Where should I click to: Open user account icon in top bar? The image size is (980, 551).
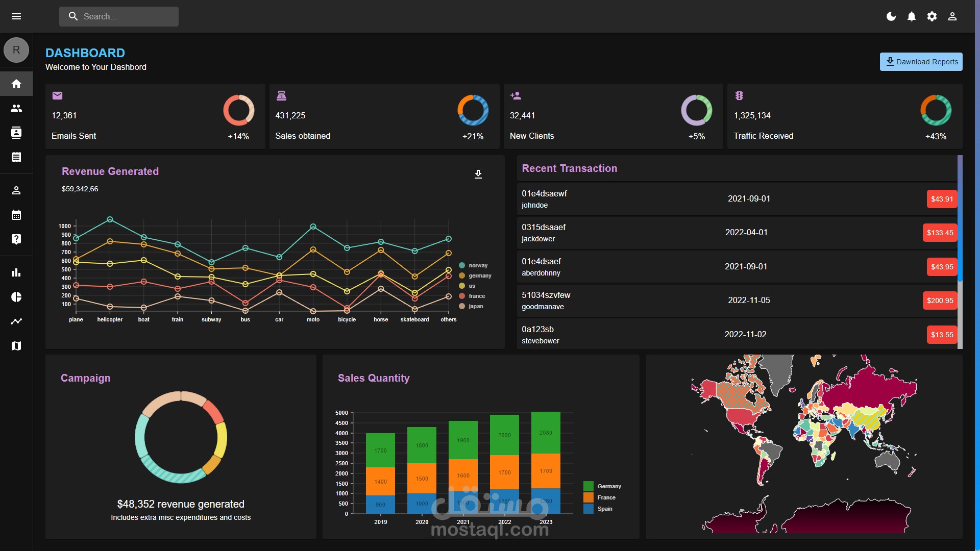tap(952, 16)
